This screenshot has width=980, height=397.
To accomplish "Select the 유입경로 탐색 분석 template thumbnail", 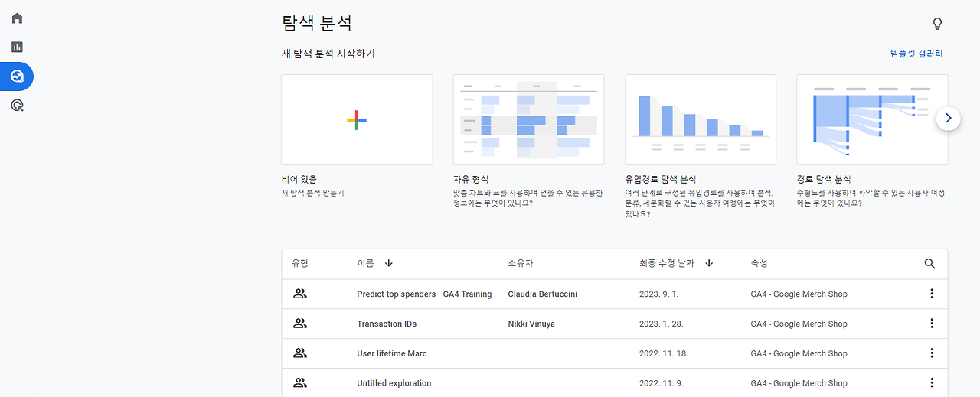I will tap(701, 119).
